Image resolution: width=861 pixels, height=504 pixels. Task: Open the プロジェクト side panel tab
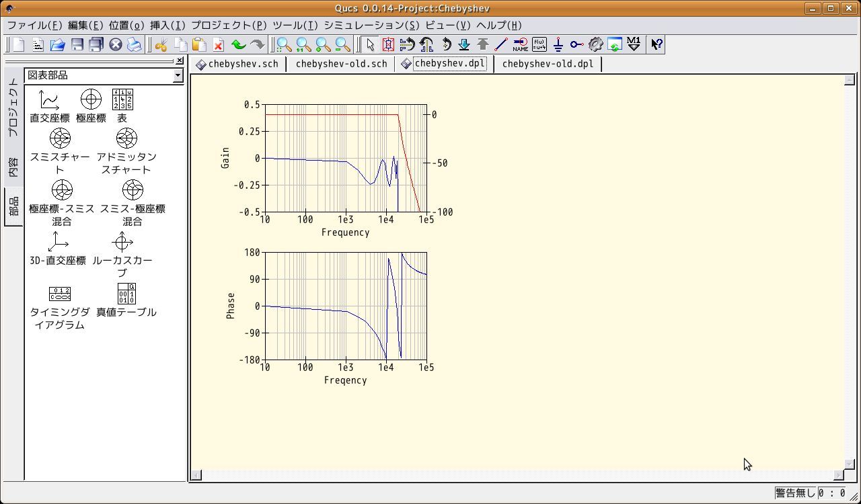click(13, 107)
